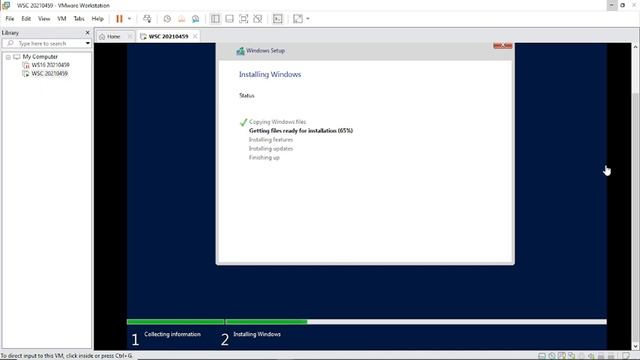
Task: Click the Collecting information progress segment
Action: [x=176, y=322]
